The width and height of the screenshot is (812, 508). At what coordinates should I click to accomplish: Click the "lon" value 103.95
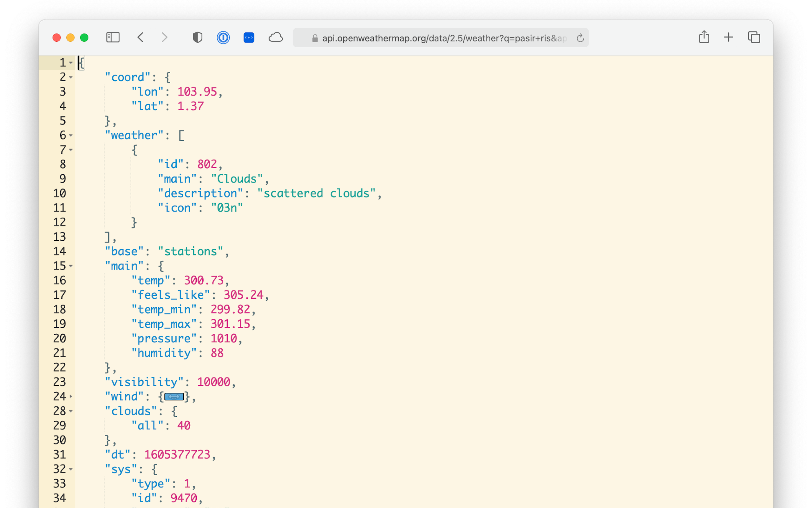(197, 92)
